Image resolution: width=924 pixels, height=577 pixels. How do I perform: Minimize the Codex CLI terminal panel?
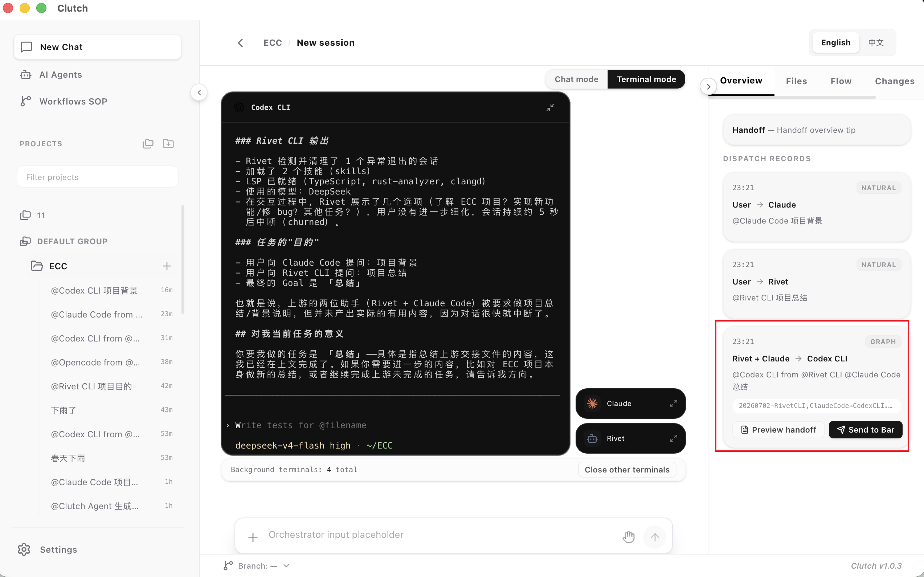550,107
